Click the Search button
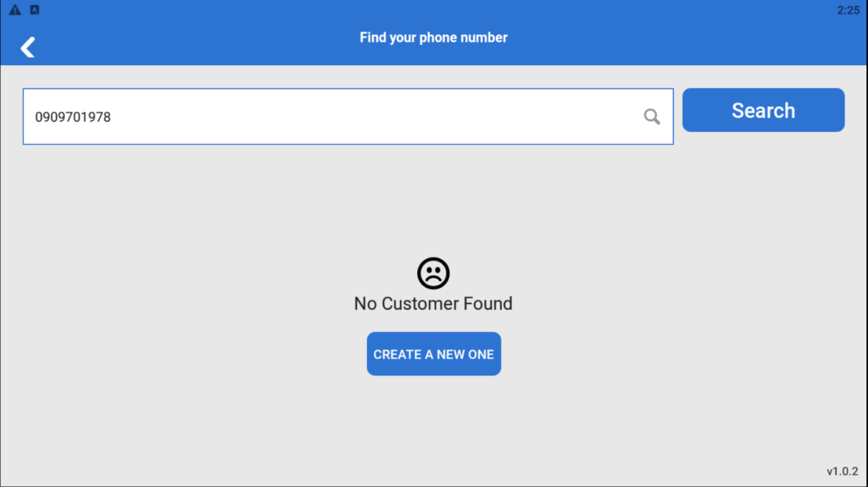Viewport: 868px width, 487px height. pos(764,110)
